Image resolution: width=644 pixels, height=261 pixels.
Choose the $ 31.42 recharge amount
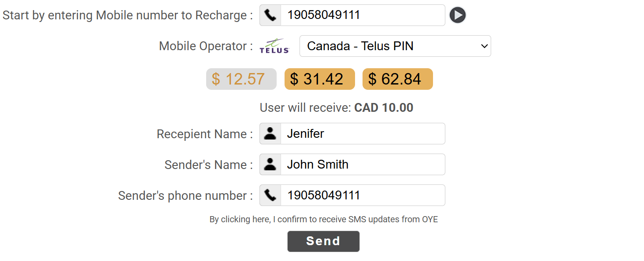click(319, 79)
